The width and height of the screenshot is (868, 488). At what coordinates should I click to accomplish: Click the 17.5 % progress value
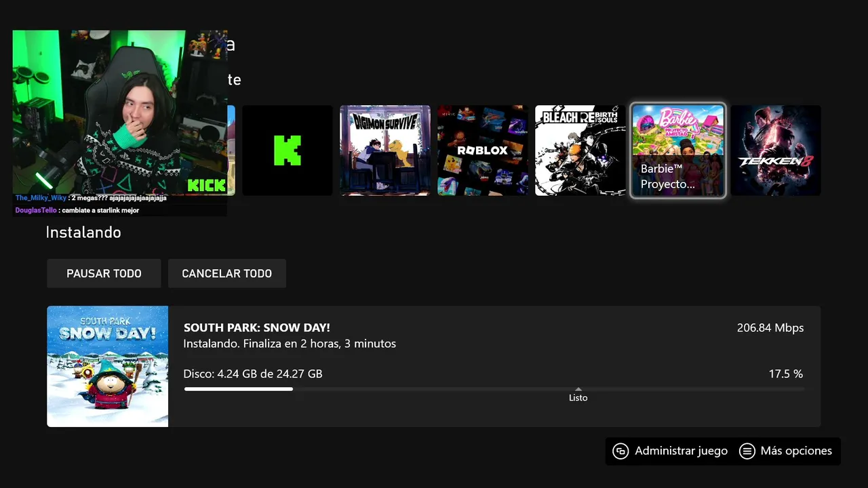point(786,374)
